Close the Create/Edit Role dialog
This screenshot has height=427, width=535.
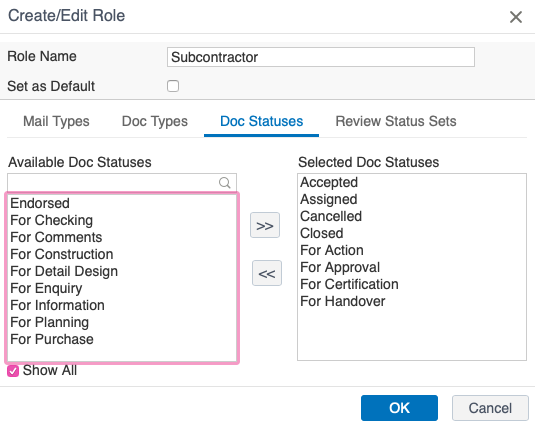(516, 17)
